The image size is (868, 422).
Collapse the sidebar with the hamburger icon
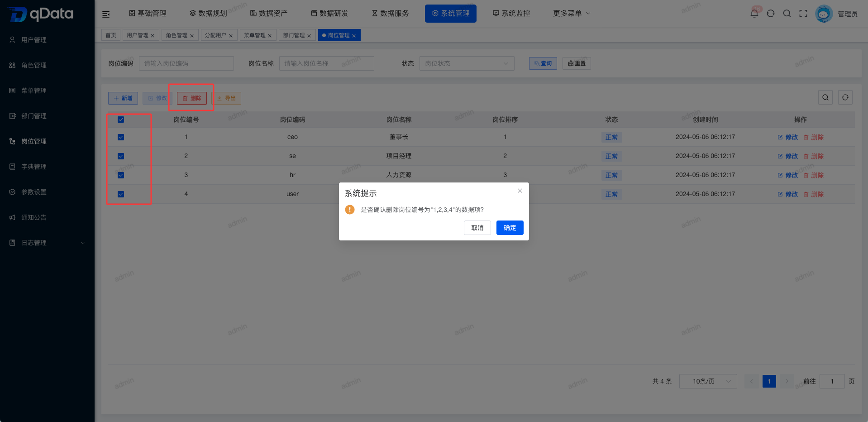(x=106, y=14)
